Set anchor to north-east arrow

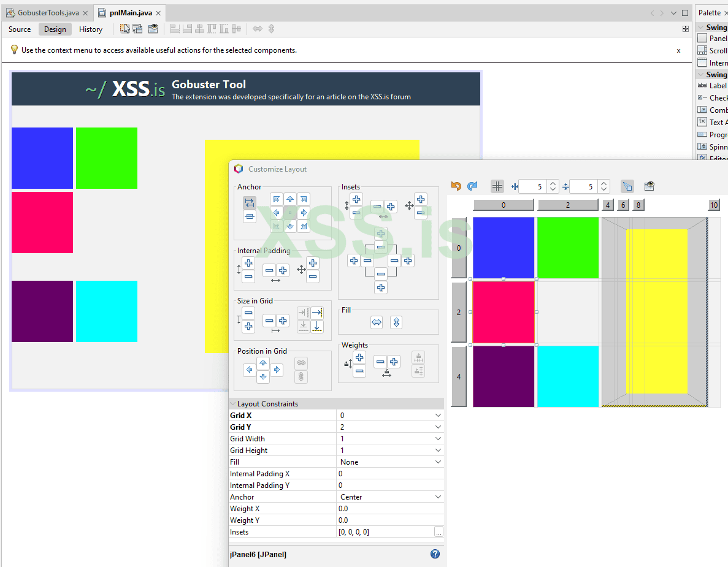coord(304,199)
